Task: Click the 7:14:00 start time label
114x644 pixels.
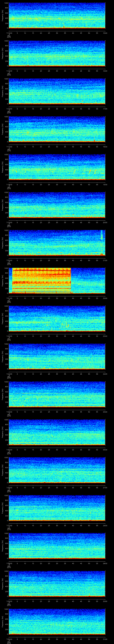Action: tap(9, 33)
